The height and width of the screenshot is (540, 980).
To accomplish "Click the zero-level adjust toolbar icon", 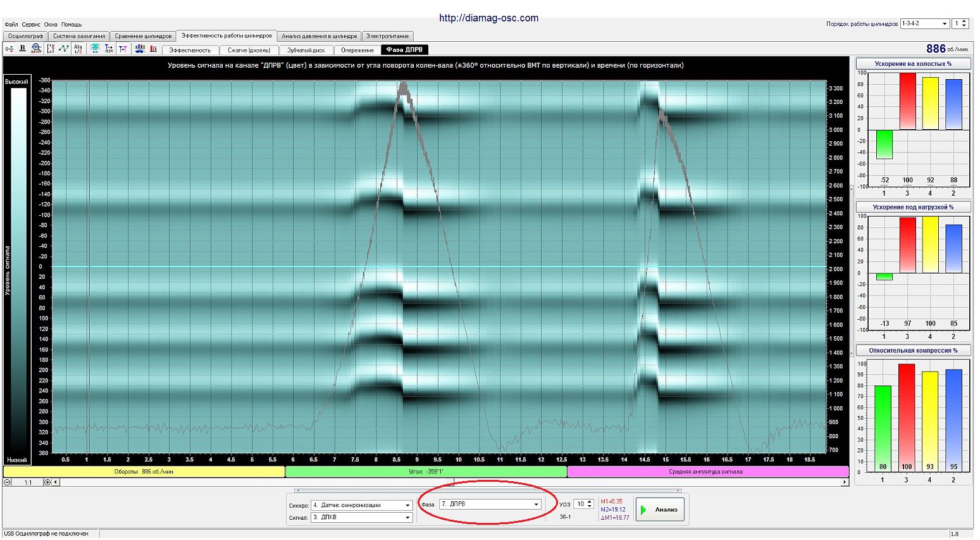I will click(9, 49).
